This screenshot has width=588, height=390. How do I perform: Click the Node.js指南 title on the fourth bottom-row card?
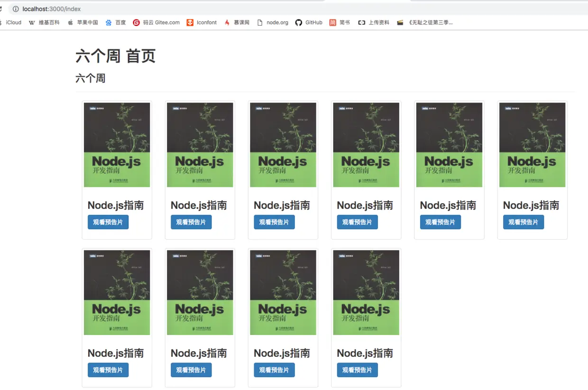[x=365, y=353]
